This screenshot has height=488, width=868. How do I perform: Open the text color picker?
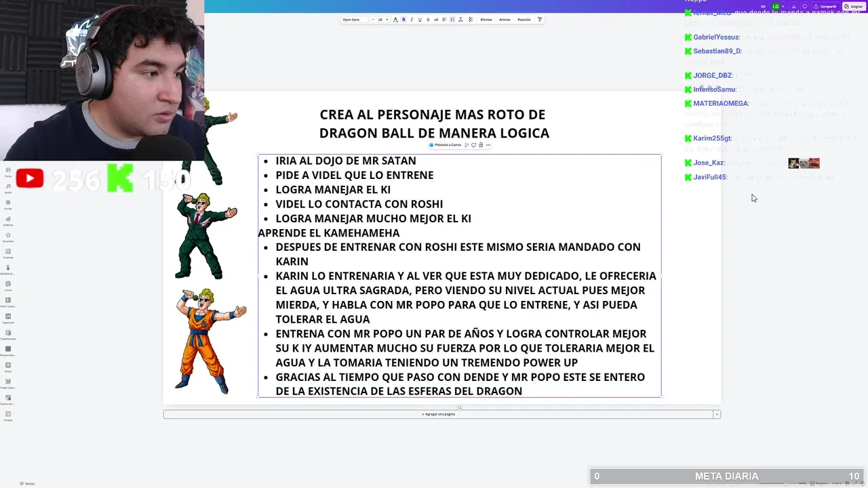[395, 20]
